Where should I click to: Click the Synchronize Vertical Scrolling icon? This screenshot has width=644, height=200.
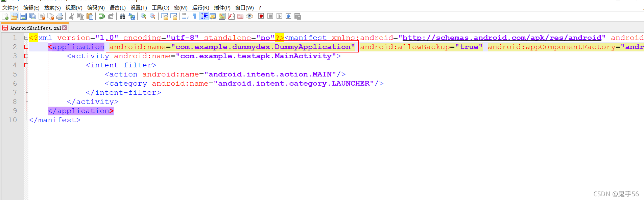click(165, 16)
